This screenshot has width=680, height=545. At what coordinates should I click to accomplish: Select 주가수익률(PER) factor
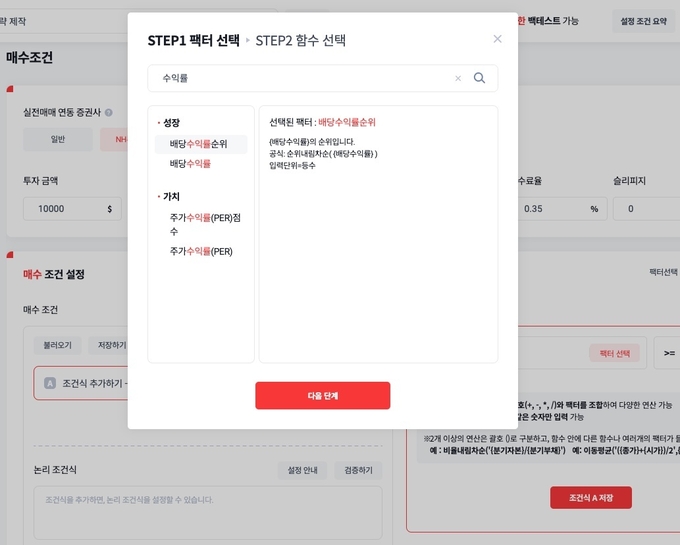click(201, 251)
